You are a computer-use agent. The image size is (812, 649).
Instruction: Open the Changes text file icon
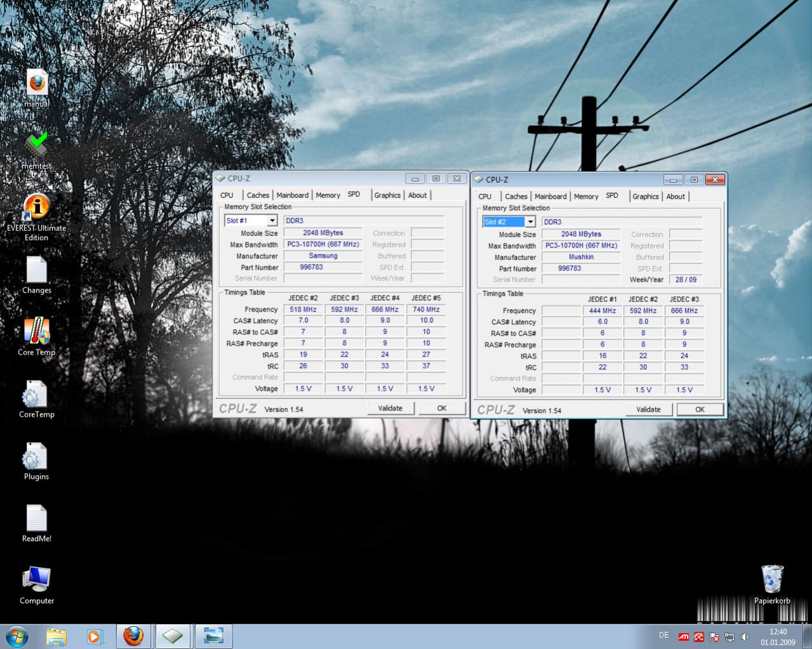tap(37, 275)
